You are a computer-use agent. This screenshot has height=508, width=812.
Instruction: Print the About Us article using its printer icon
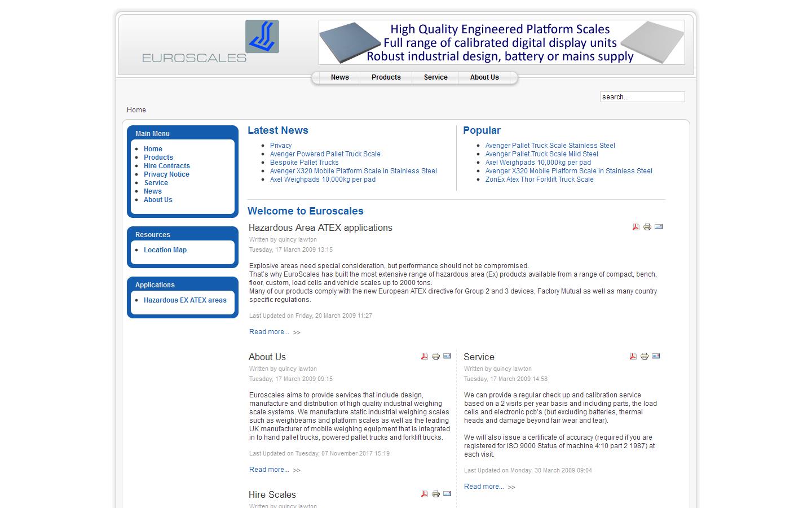[x=435, y=356]
